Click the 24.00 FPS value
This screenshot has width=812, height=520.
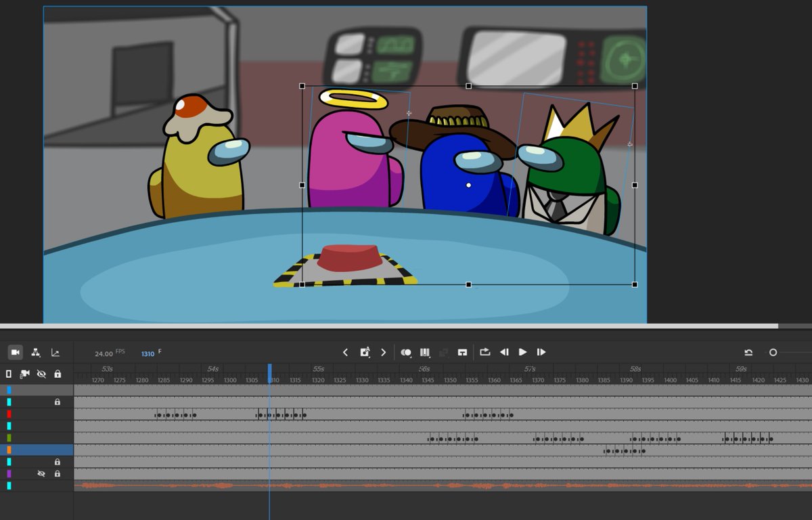click(x=104, y=354)
